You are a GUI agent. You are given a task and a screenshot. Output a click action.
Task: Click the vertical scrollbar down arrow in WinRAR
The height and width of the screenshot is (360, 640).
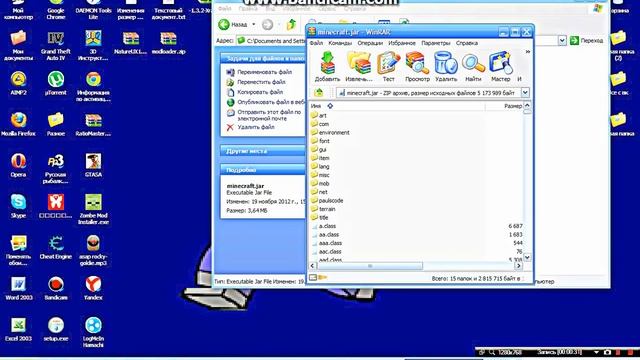[527, 257]
